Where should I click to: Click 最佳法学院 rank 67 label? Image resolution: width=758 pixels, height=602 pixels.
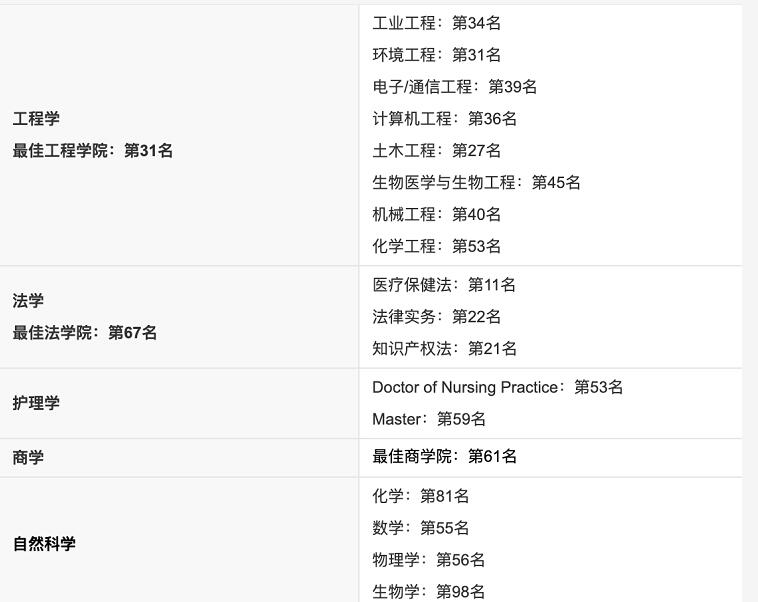tap(84, 333)
